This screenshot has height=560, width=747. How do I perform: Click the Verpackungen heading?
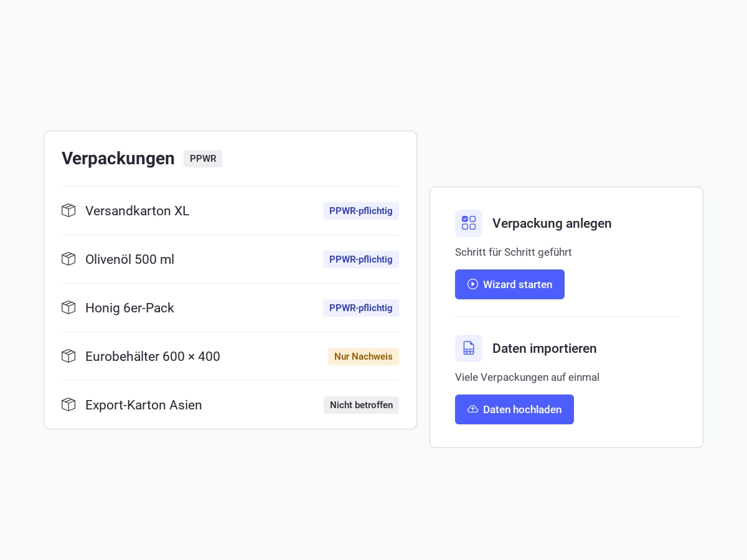(118, 159)
